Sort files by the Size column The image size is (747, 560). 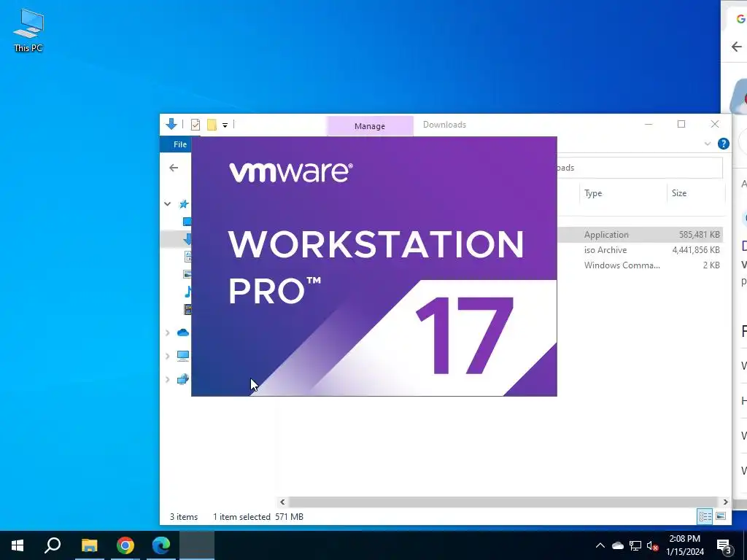pyautogui.click(x=679, y=192)
